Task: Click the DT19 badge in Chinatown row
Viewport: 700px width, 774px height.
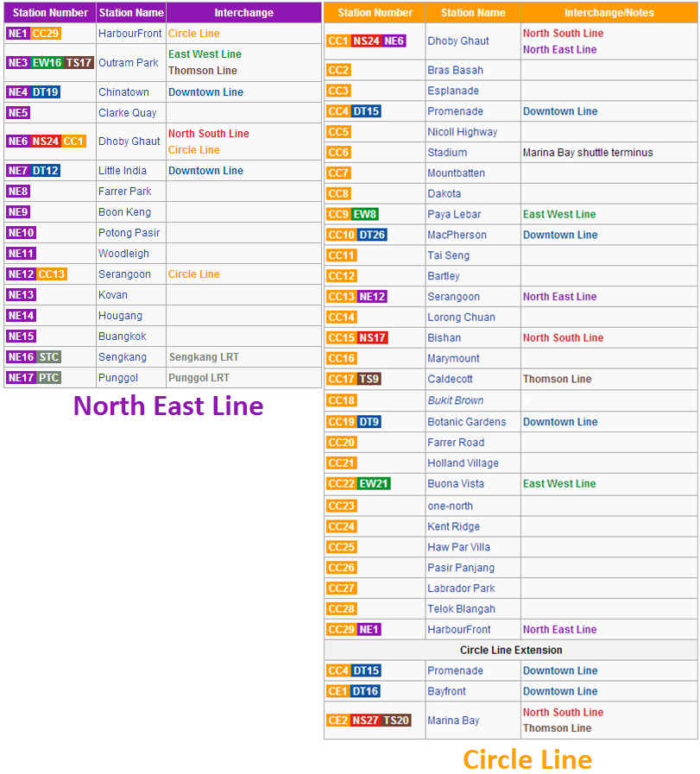Action: click(x=46, y=92)
